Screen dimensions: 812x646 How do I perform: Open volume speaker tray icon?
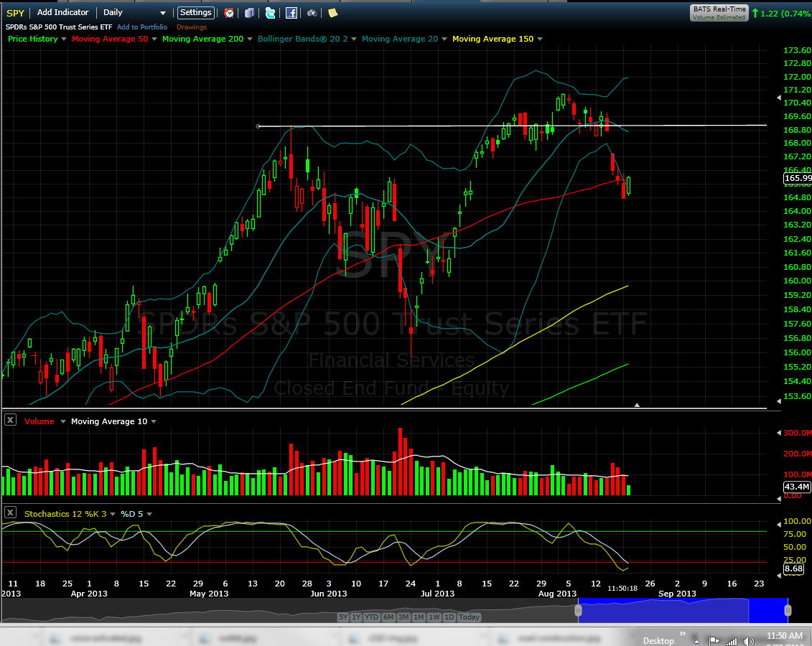748,642
